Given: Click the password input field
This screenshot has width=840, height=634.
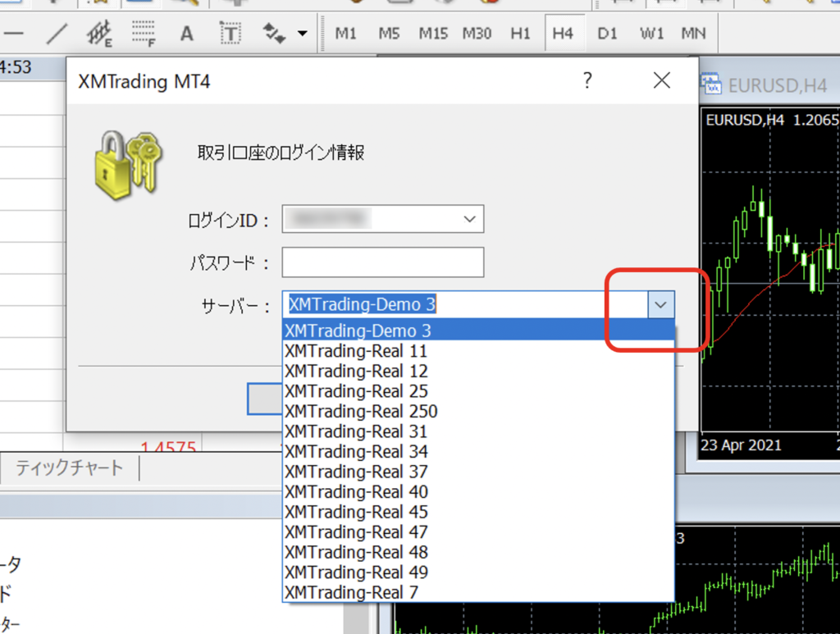Looking at the screenshot, I should click(383, 262).
